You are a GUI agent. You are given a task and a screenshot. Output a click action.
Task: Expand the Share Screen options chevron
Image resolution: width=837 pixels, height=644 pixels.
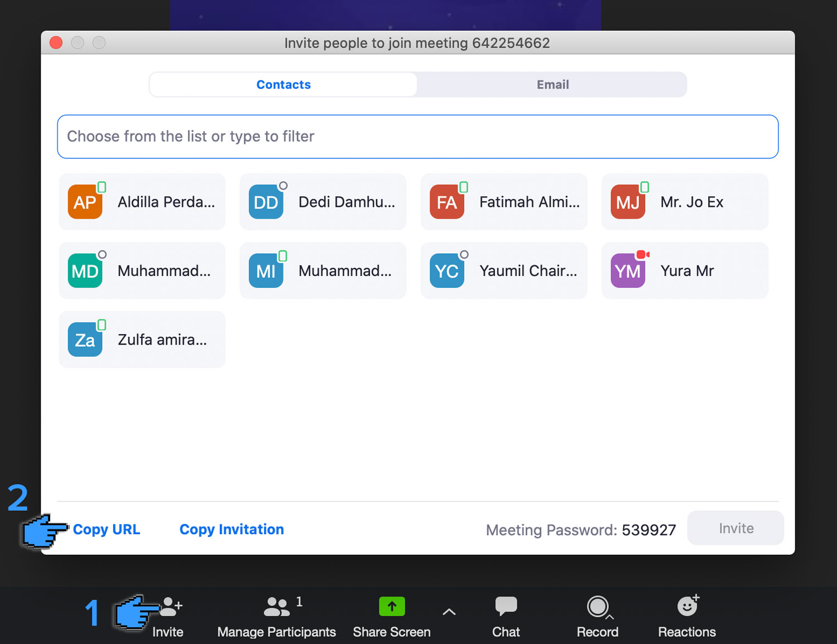[x=449, y=611]
